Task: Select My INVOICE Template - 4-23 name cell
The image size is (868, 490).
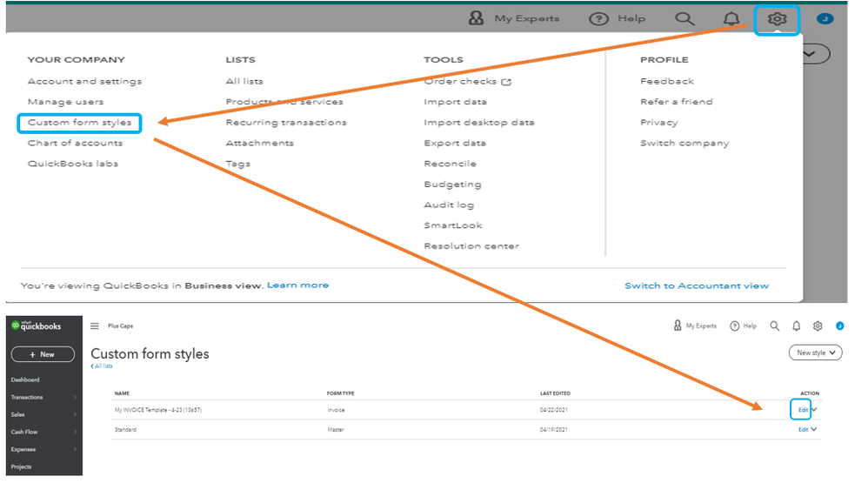Action: [x=157, y=410]
